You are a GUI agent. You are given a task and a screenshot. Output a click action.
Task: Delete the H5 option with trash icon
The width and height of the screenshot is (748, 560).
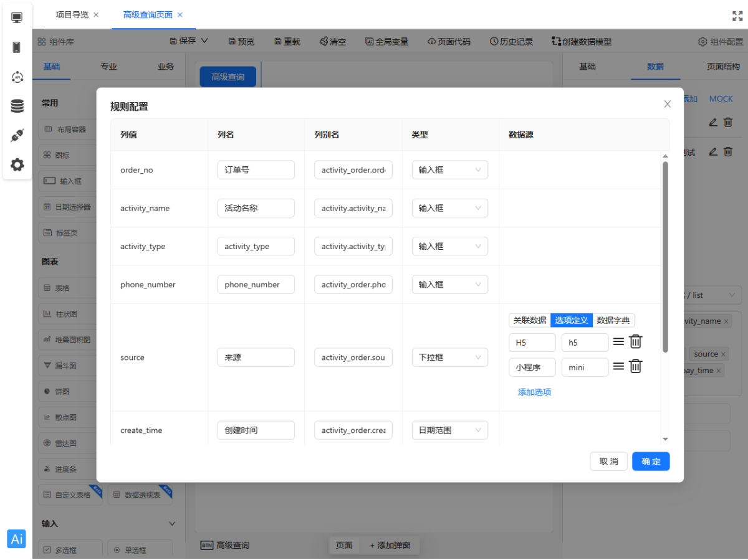click(x=635, y=341)
